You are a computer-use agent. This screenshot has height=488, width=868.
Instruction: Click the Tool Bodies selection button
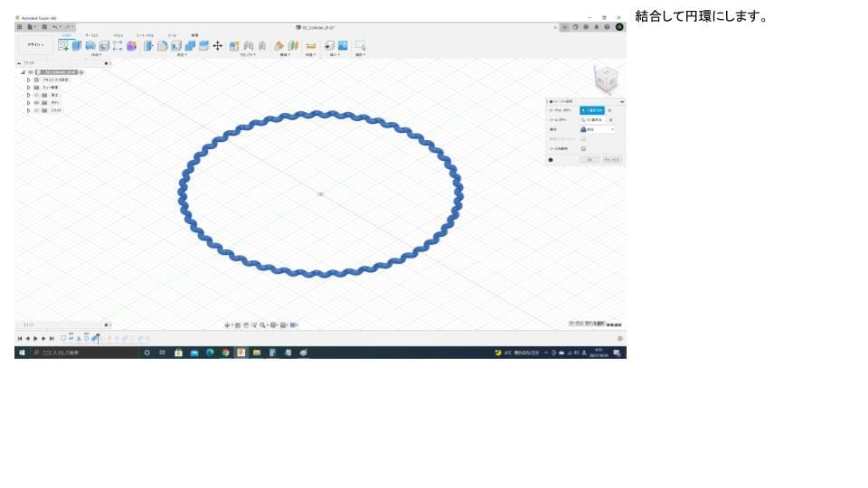591,120
